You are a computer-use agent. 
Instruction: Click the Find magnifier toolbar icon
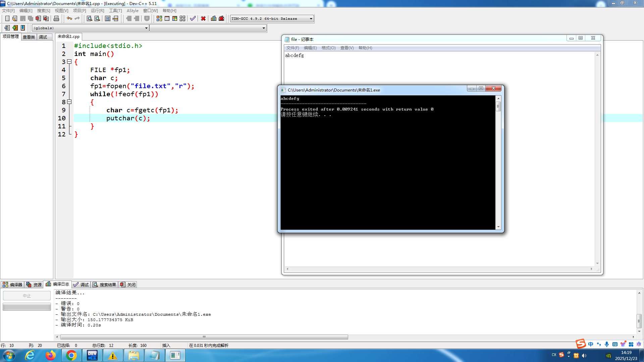click(x=90, y=18)
